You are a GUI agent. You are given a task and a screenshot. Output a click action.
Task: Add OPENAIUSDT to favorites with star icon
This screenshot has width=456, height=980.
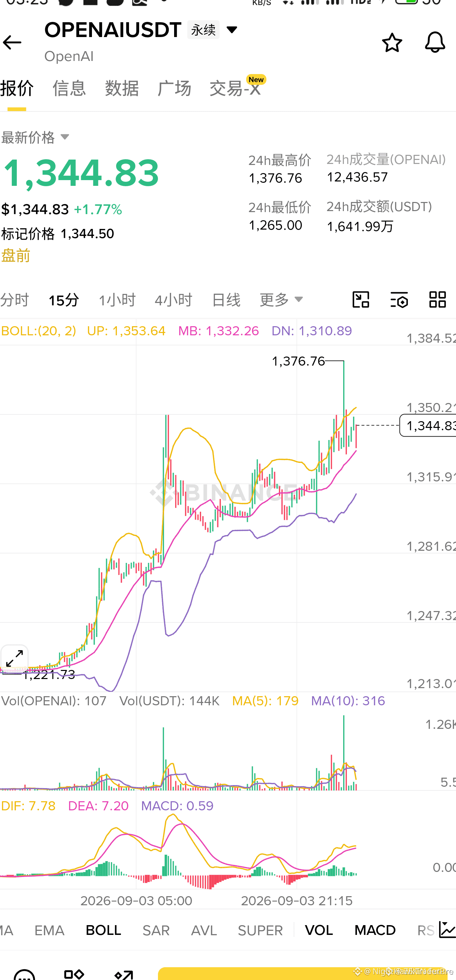392,42
